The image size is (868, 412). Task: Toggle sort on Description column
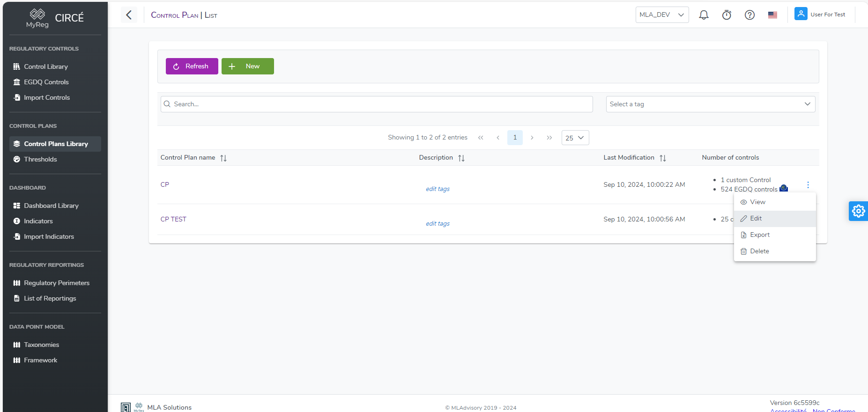(461, 158)
